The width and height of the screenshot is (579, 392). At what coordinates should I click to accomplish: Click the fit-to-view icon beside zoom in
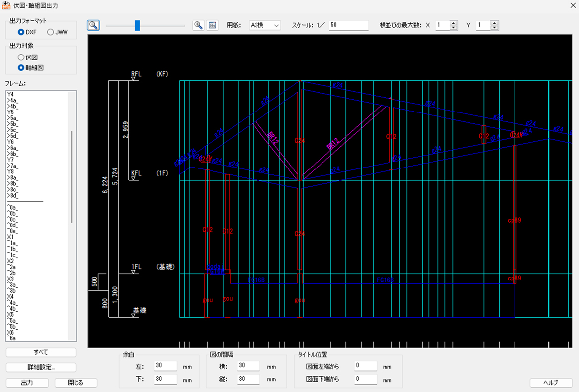(x=212, y=25)
